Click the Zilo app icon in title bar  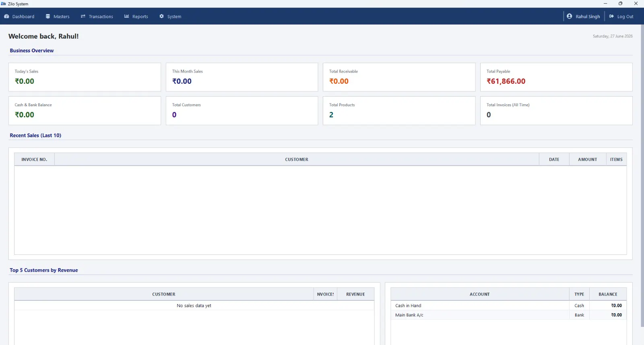[x=4, y=4]
